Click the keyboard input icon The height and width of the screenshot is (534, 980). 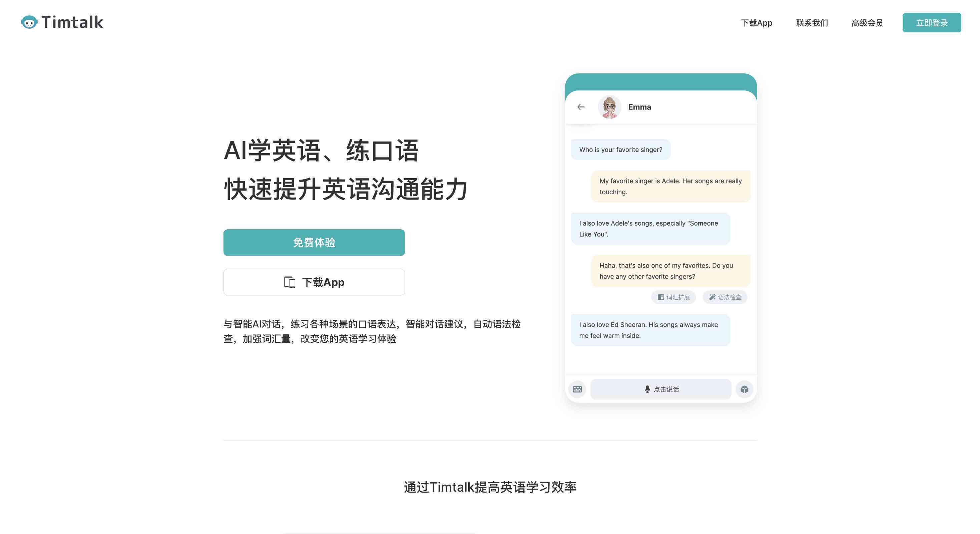coord(577,389)
